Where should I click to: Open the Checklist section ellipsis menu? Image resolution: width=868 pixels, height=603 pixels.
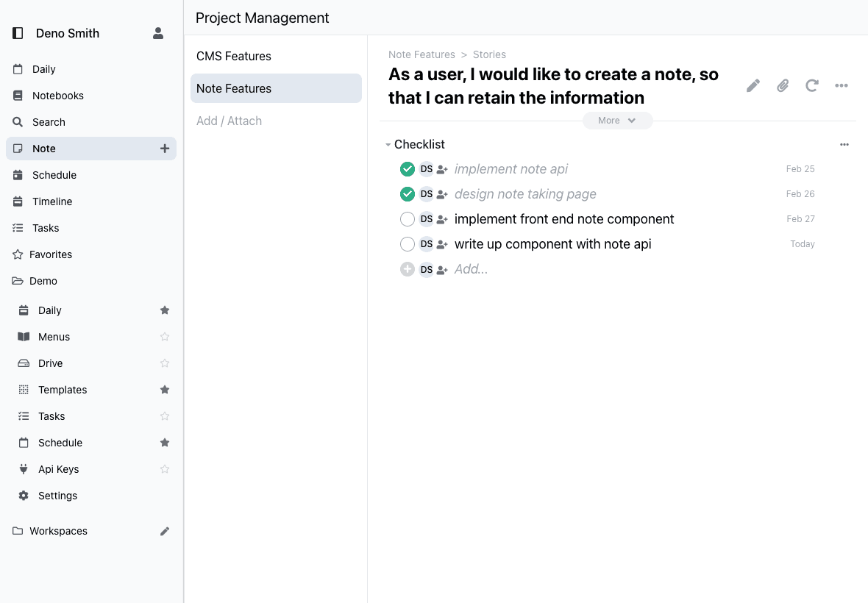point(844,144)
